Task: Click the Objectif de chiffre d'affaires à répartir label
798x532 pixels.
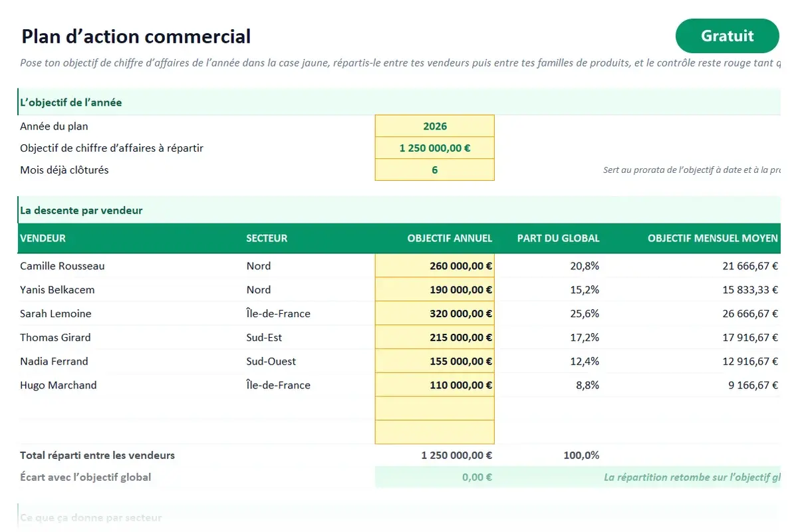Action: 112,148
